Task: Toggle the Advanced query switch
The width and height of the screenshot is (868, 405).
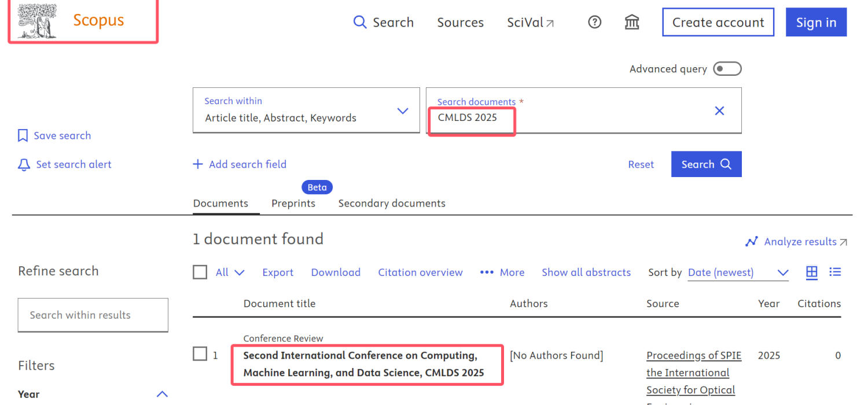Action: coord(727,69)
